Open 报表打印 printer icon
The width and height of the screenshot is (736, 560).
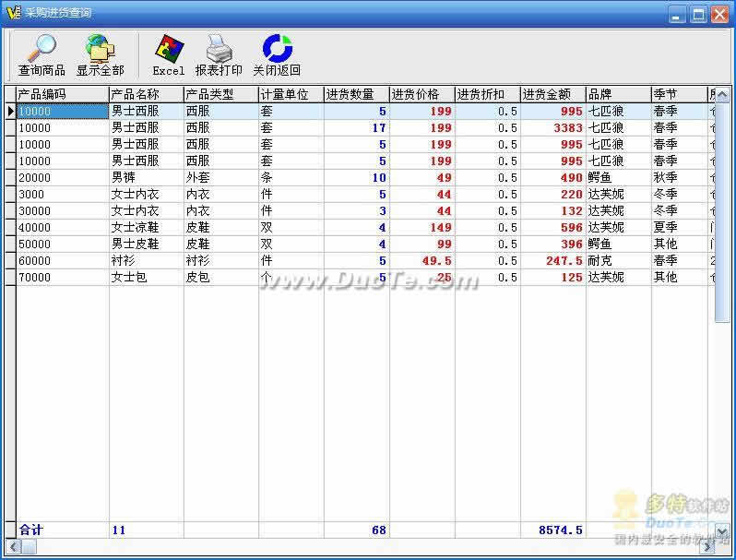(219, 48)
